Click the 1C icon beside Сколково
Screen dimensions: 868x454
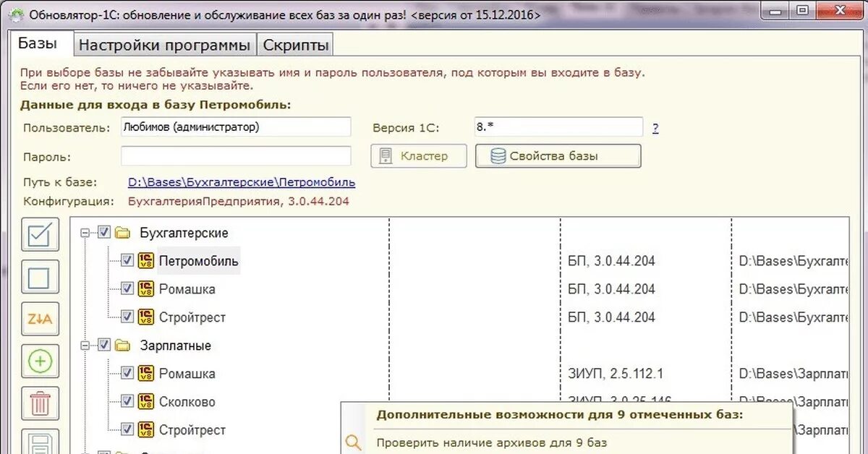(146, 401)
